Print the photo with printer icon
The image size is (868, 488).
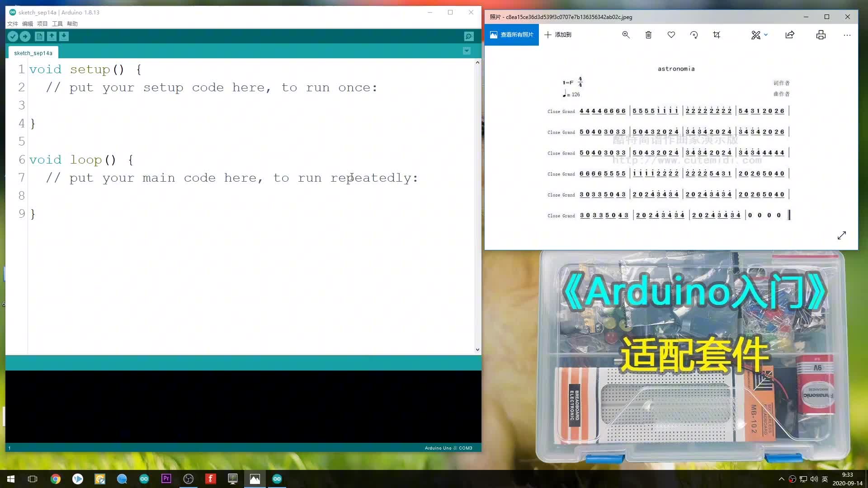821,35
